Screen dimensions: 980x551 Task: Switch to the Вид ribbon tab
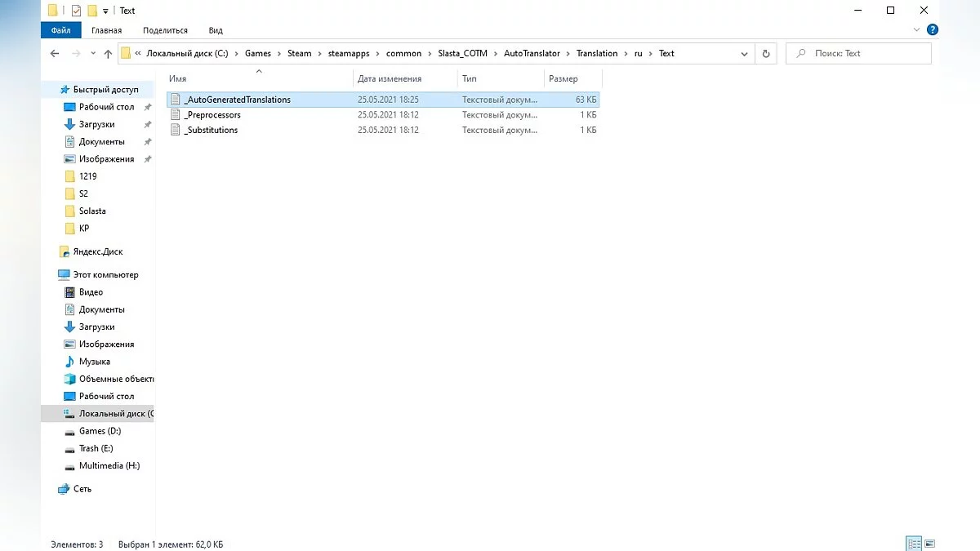216,30
